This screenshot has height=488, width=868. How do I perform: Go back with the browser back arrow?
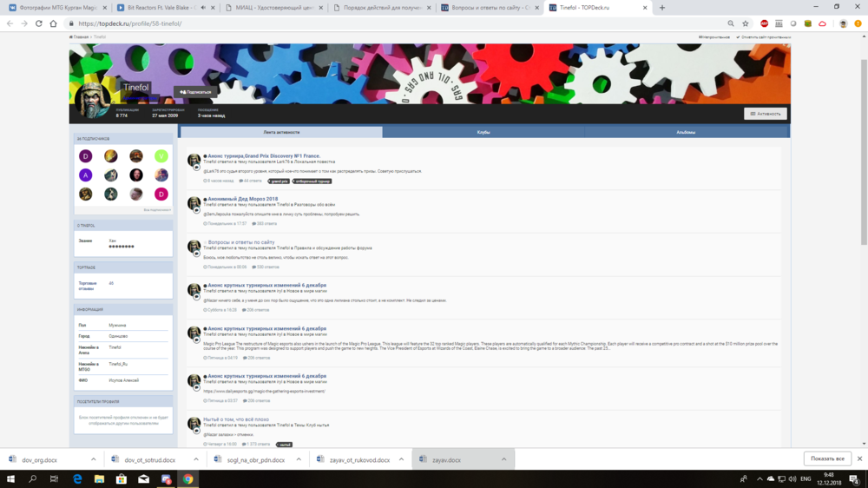[x=10, y=23]
